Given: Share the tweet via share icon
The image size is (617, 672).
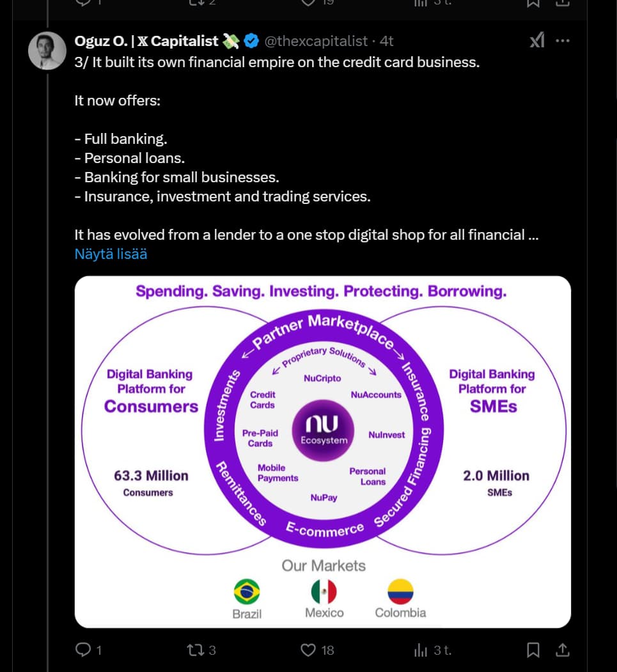Looking at the screenshot, I should coord(563,650).
